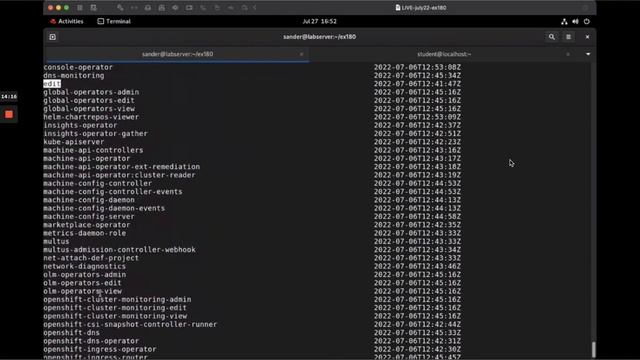Click timestamp 2022-07-06T12:41:47Z

click(x=418, y=84)
